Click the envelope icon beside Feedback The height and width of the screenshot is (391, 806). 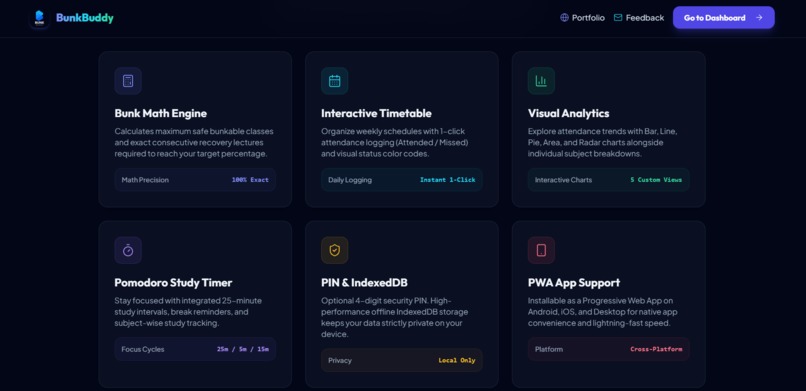click(618, 17)
